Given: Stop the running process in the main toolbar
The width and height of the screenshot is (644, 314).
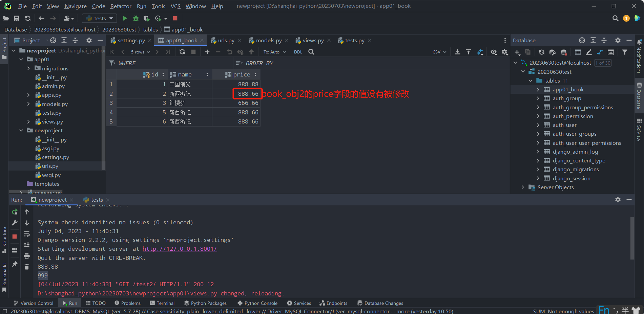Looking at the screenshot, I should click(175, 18).
